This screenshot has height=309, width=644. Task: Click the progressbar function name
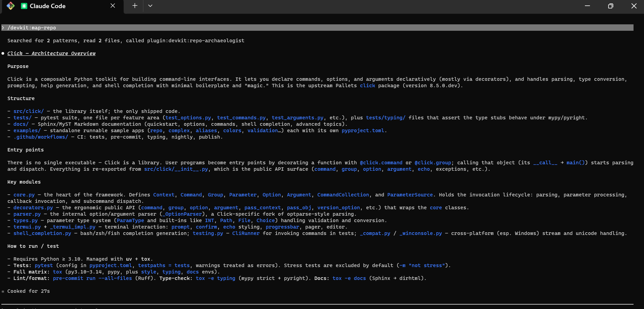click(282, 227)
